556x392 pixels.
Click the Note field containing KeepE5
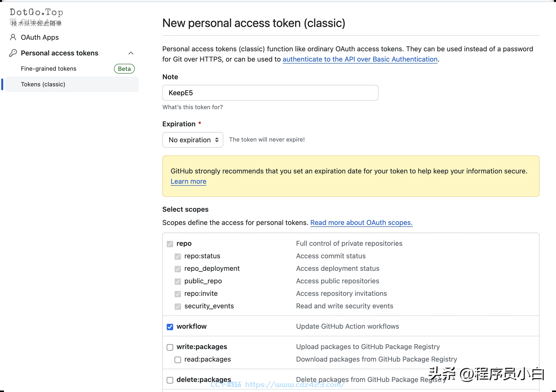[270, 93]
